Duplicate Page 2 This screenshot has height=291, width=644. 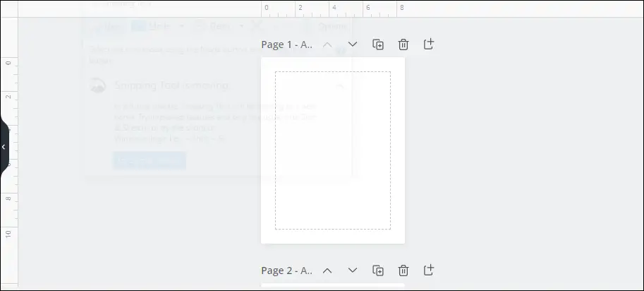378,271
